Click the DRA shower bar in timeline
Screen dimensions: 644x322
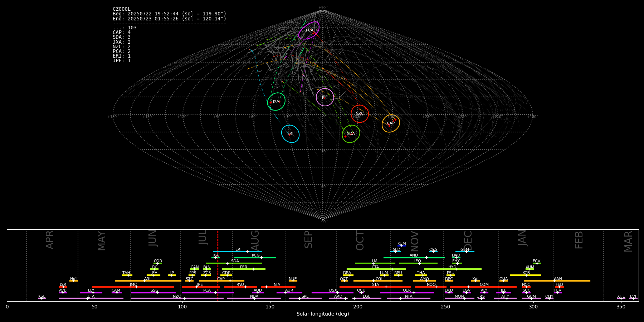348,275
